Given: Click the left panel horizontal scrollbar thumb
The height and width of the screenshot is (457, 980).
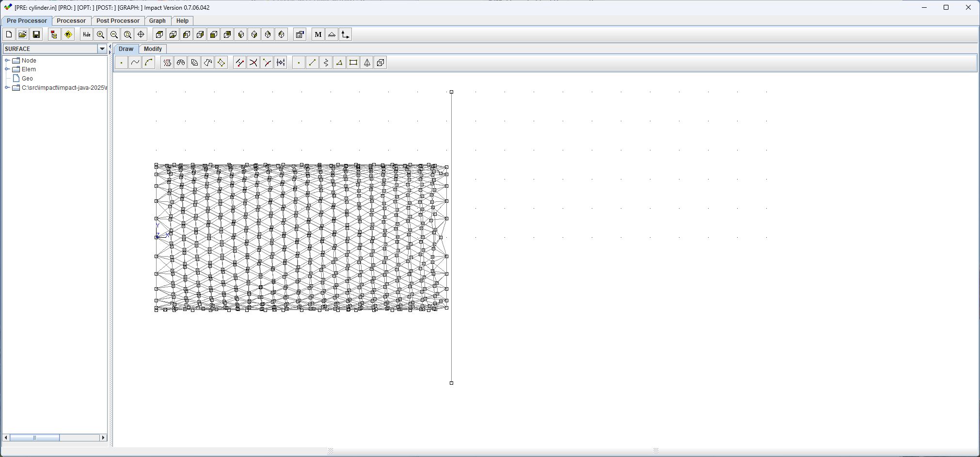Looking at the screenshot, I should (x=34, y=438).
